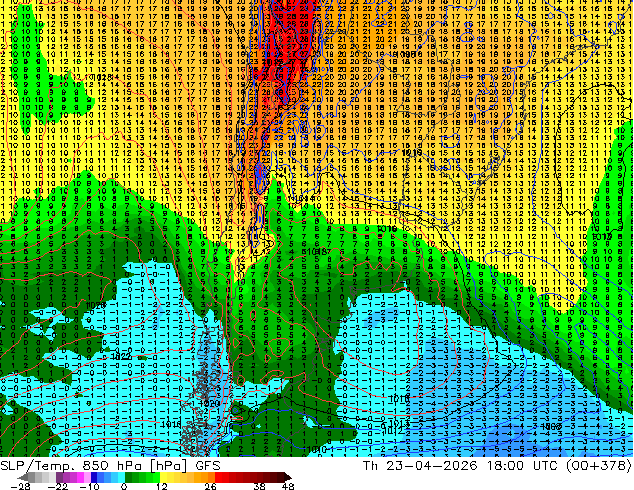Image resolution: width=634 pixels, height=490 pixels.
Task: Click the 0 label on the color scale
Action: click(124, 486)
